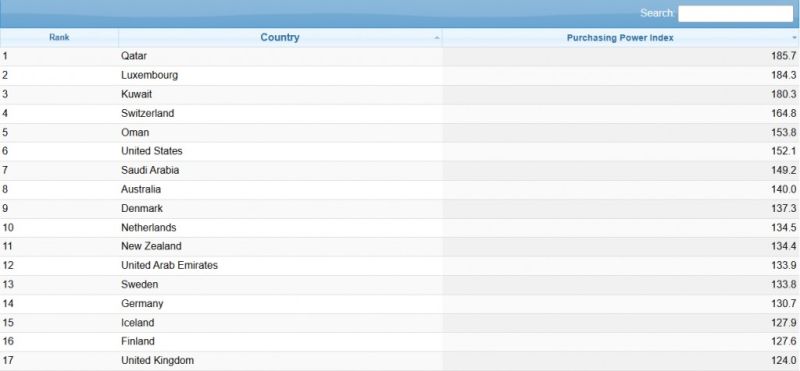Click the sort arrow in Country header
The height and width of the screenshot is (371, 800).
(x=437, y=38)
